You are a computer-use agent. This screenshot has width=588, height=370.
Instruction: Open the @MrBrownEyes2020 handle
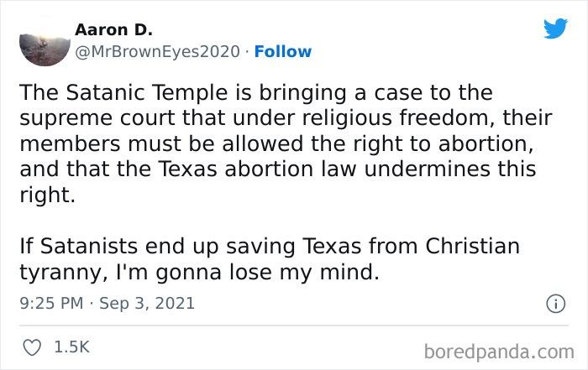click(157, 52)
